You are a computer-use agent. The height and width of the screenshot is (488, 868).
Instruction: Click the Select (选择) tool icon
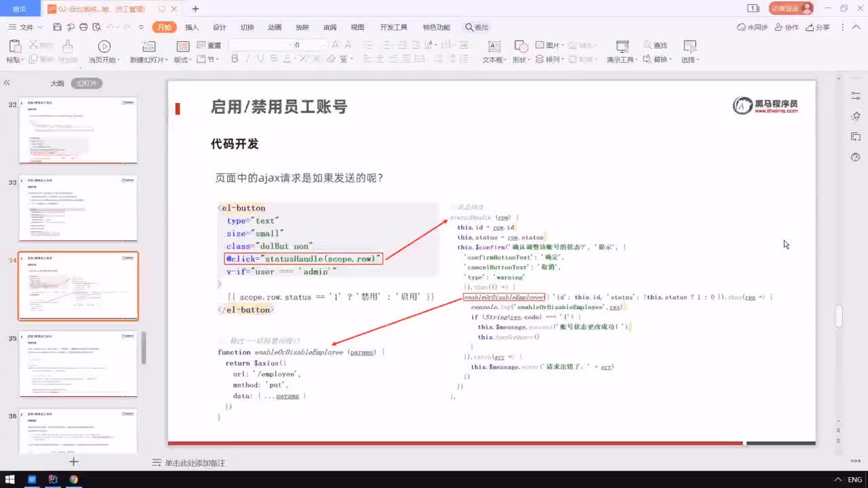pos(690,47)
